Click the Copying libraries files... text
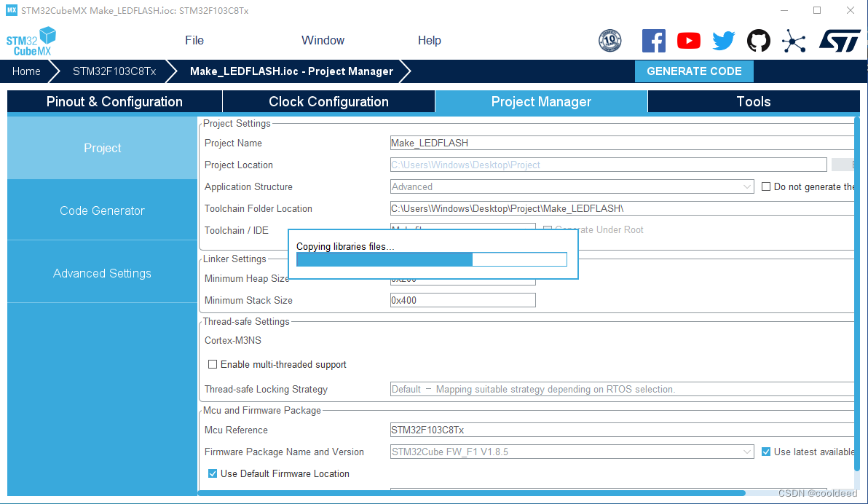Image resolution: width=868 pixels, height=504 pixels. coord(345,246)
